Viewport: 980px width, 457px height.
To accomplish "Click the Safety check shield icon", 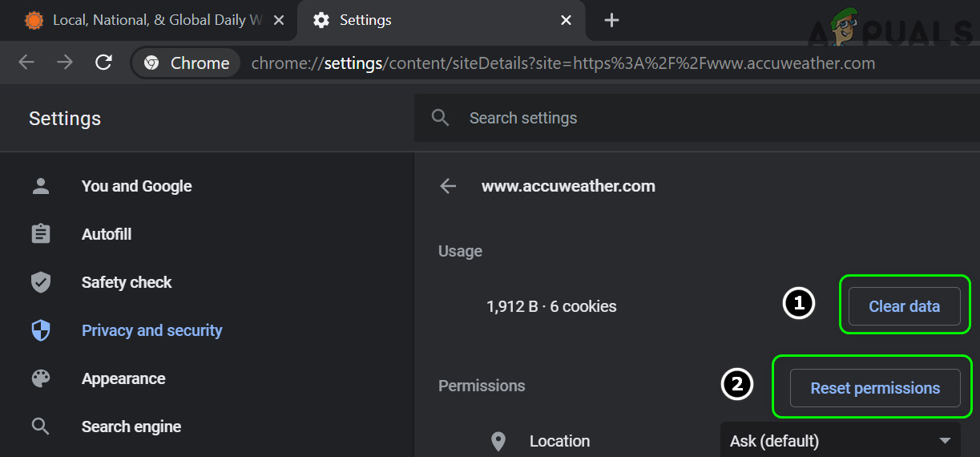I will coord(40,282).
